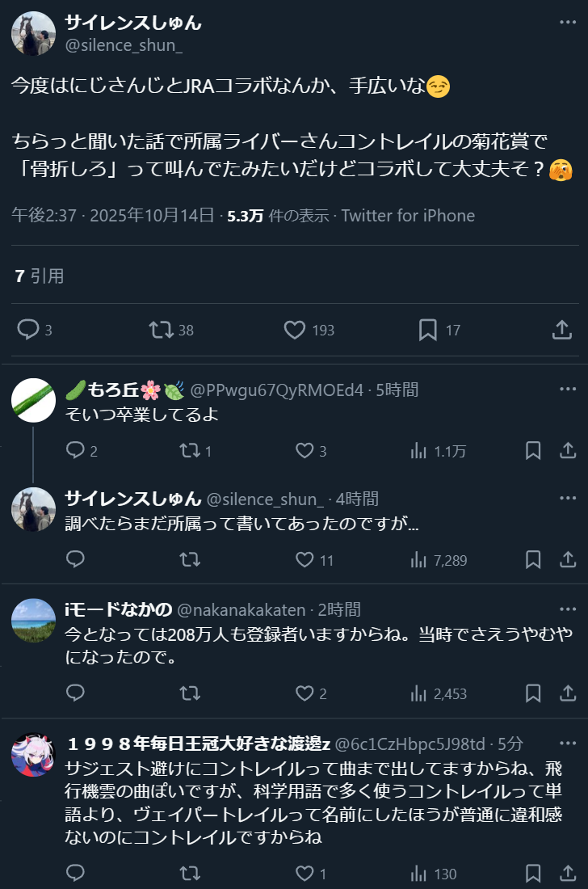588x889 pixels.
Task: Reply to サイレンスしゅん's follow-up comment
Action: click(75, 559)
